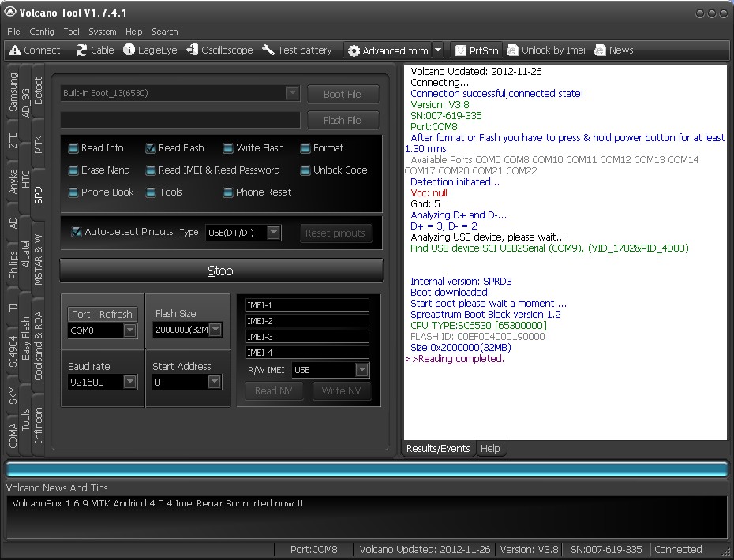Image resolution: width=734 pixels, height=560 pixels.
Task: Open the System menu
Action: click(x=103, y=32)
